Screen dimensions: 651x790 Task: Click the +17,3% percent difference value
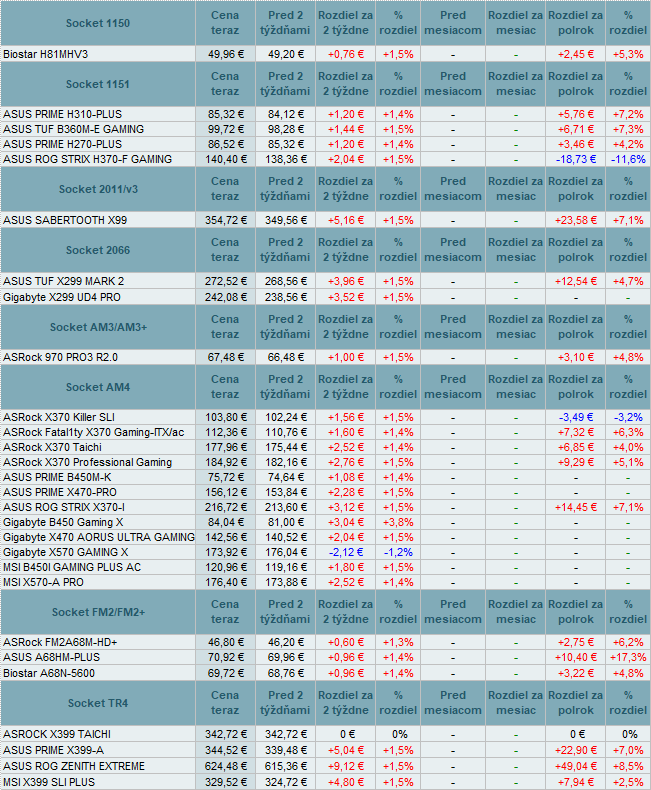click(x=628, y=657)
